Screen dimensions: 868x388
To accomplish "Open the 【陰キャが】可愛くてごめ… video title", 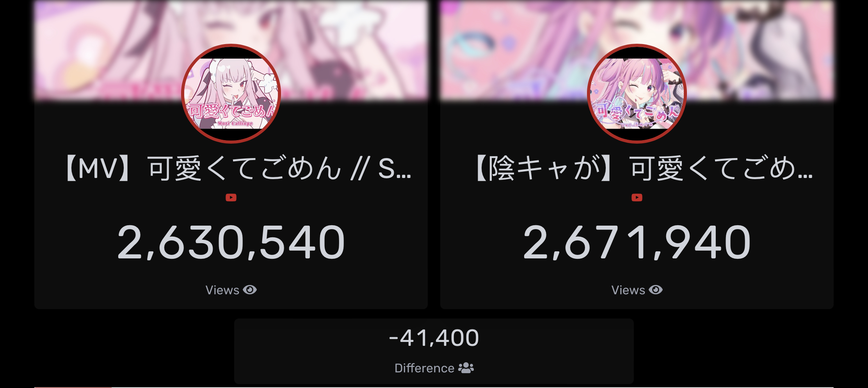I will (x=642, y=169).
